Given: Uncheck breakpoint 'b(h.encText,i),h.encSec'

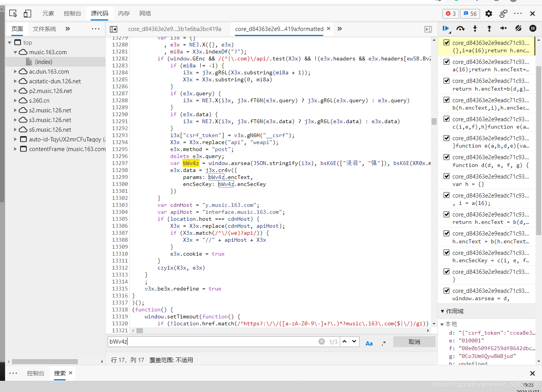Looking at the screenshot, I should coord(447,100).
